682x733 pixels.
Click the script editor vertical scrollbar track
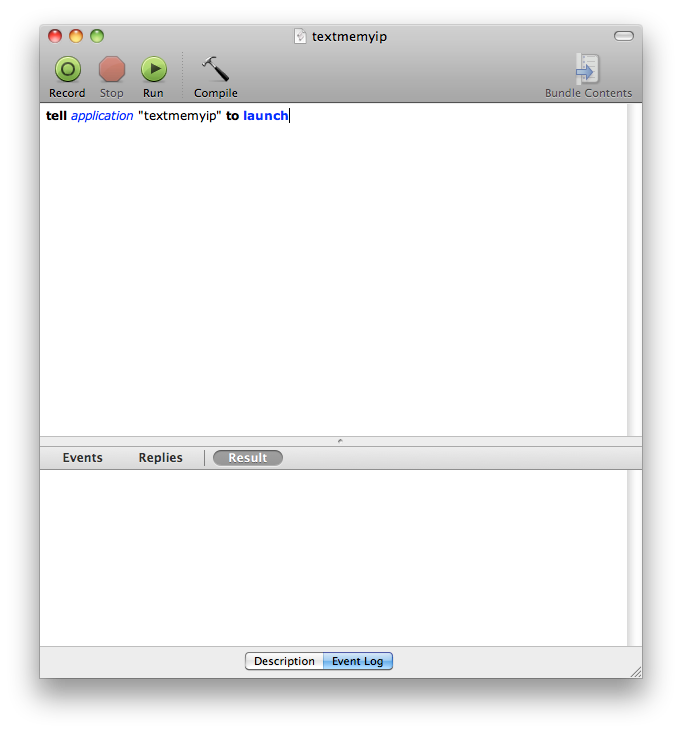click(634, 269)
